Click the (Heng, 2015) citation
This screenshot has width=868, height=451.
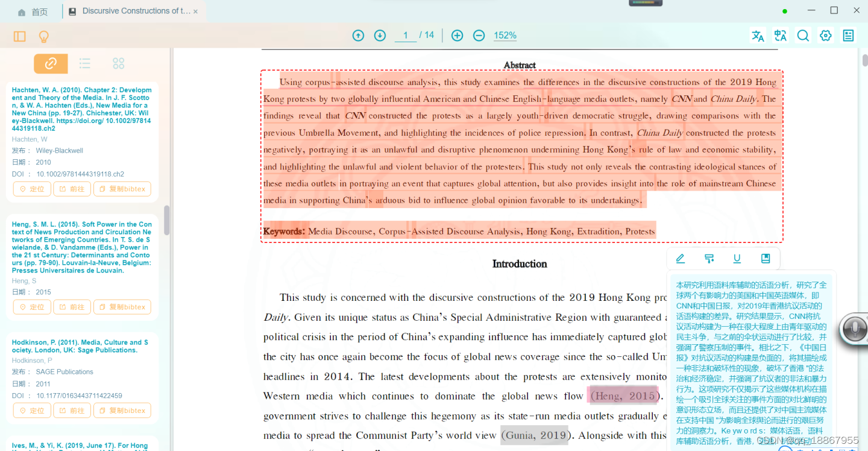(x=623, y=396)
